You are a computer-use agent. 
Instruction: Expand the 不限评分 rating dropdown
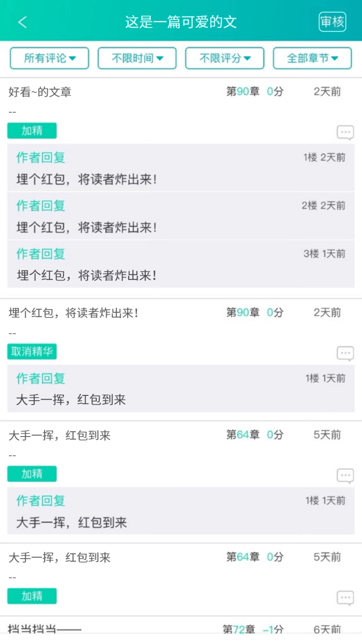(x=225, y=58)
